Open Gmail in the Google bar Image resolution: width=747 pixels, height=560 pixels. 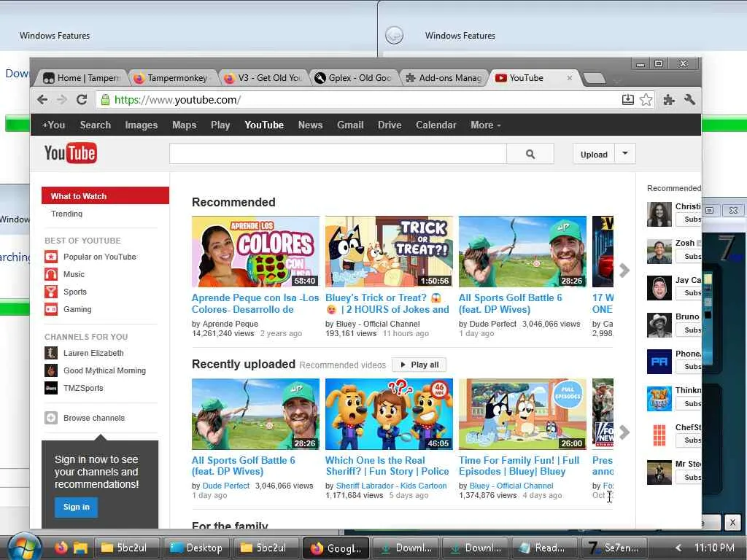pyautogui.click(x=350, y=125)
